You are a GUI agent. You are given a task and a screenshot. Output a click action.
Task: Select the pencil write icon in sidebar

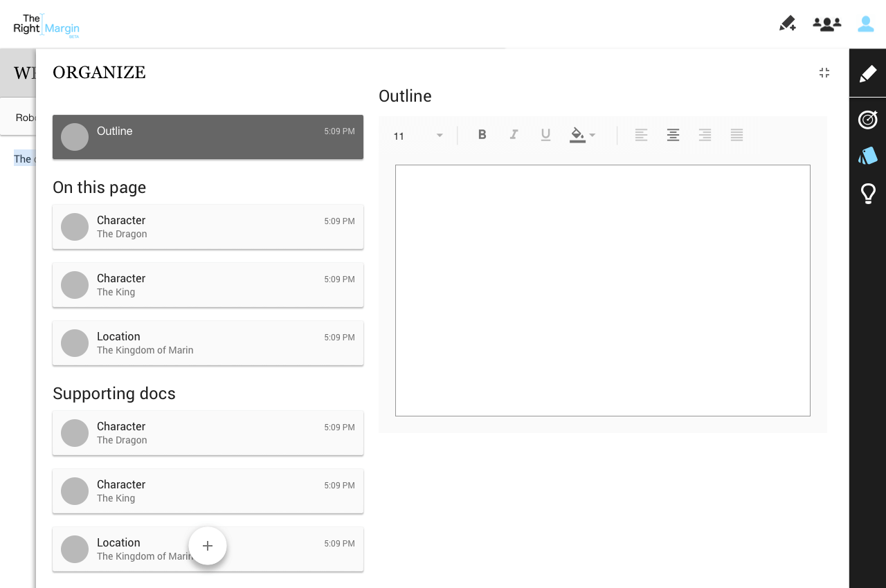pyautogui.click(x=867, y=74)
